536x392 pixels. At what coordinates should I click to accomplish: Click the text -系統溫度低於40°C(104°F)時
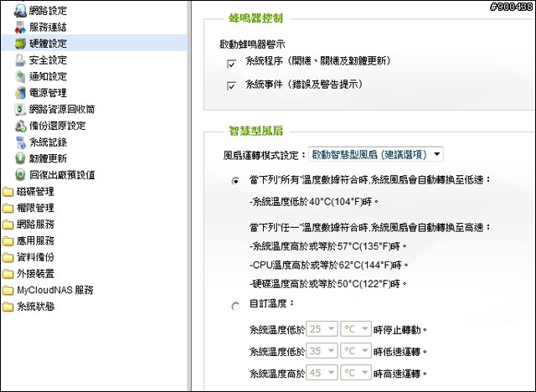pos(314,202)
